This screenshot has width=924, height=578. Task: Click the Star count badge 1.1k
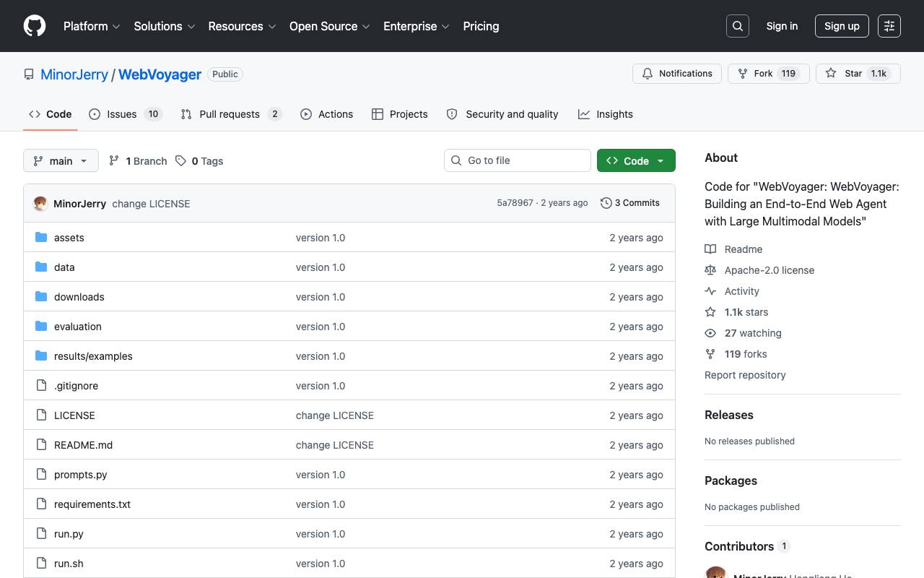click(879, 74)
